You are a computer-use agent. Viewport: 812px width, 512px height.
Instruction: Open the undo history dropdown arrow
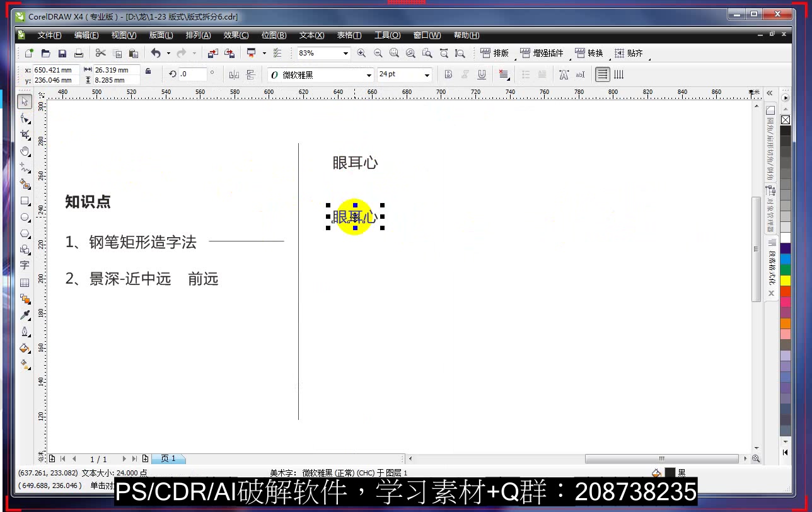tap(168, 54)
